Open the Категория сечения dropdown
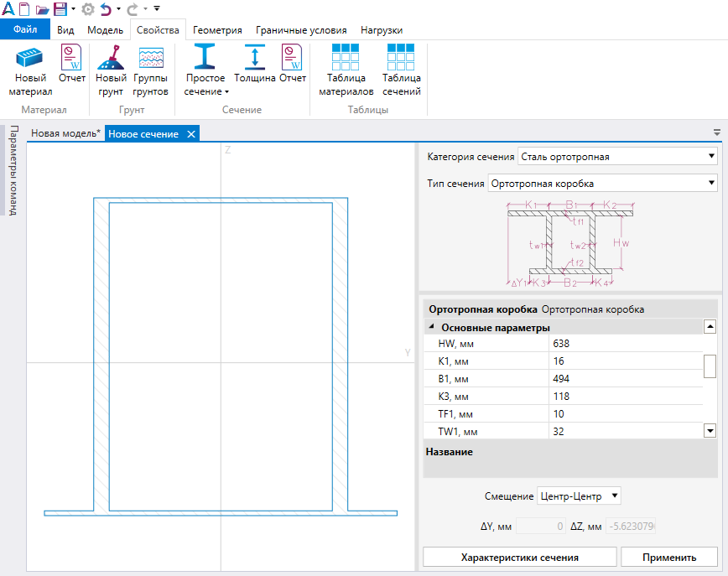 617,157
